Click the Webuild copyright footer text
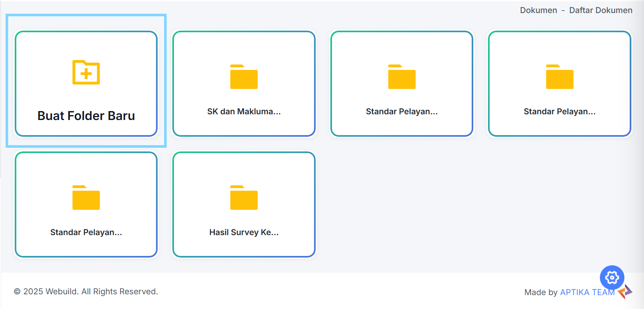 (x=86, y=291)
